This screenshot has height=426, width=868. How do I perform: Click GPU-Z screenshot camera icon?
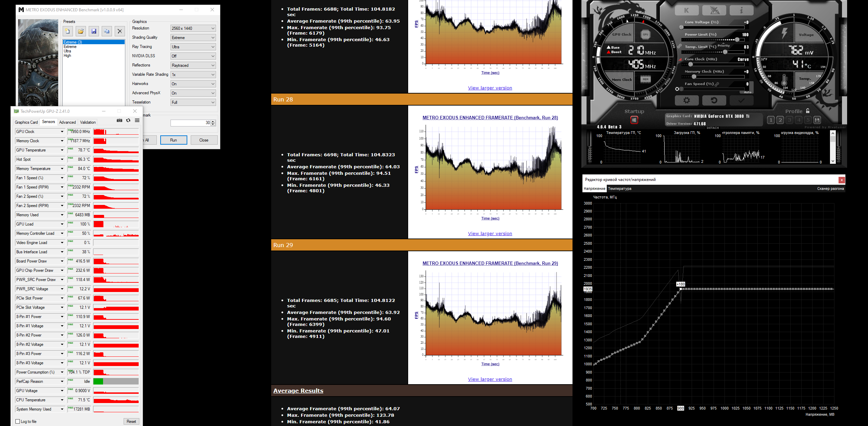click(119, 120)
